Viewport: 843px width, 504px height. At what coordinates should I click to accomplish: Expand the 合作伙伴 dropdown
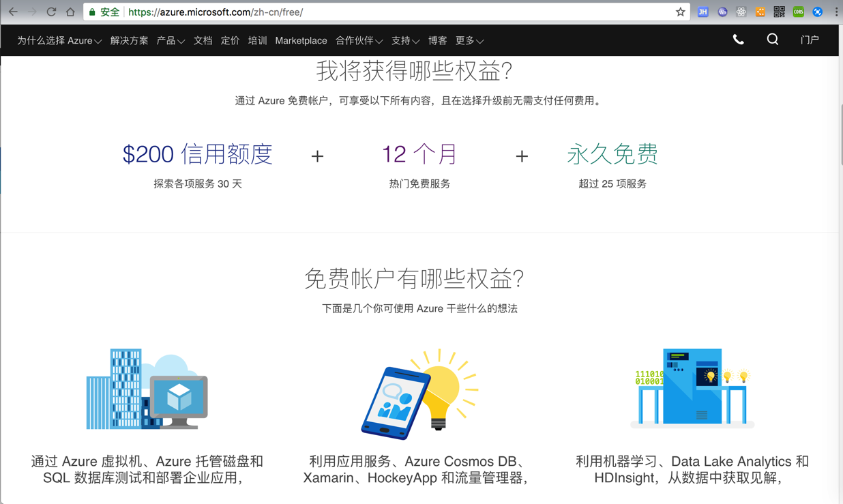[x=359, y=41]
